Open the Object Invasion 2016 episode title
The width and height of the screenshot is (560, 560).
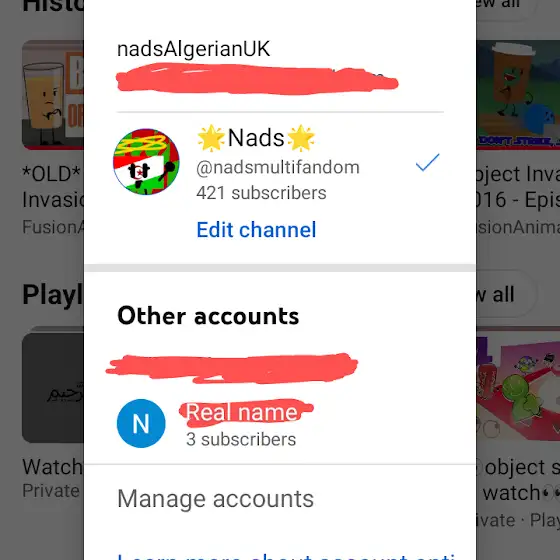[518, 186]
